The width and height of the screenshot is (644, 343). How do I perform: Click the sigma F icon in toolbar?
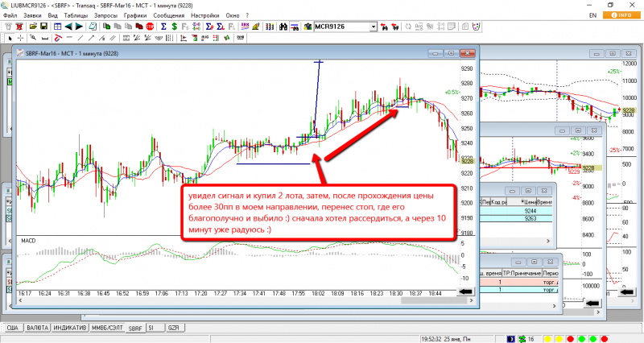(x=209, y=27)
